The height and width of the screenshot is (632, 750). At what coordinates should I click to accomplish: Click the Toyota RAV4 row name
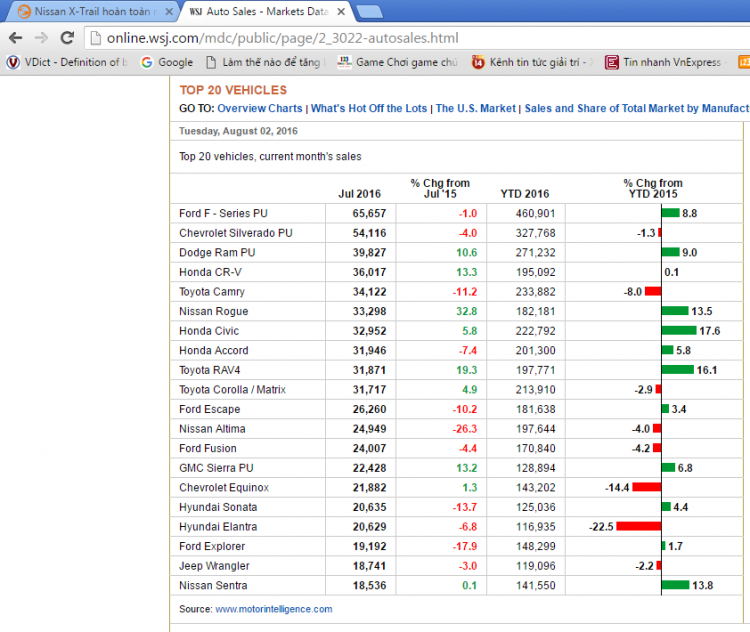pyautogui.click(x=210, y=370)
